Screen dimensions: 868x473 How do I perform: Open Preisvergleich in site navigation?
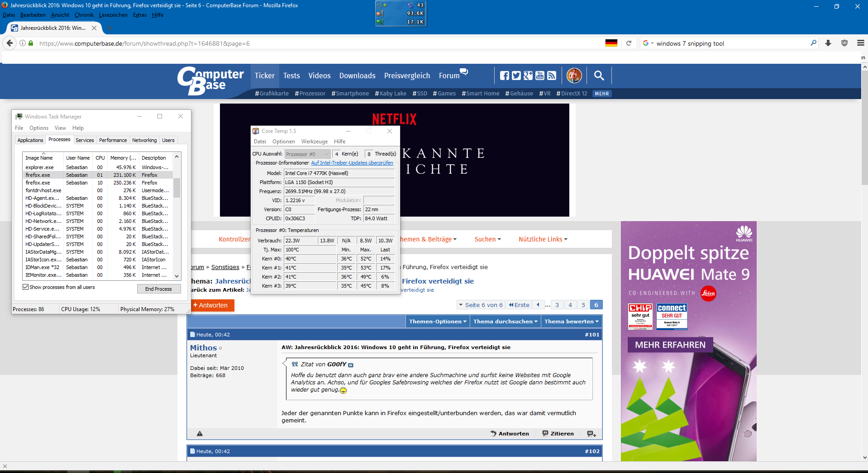(x=407, y=76)
